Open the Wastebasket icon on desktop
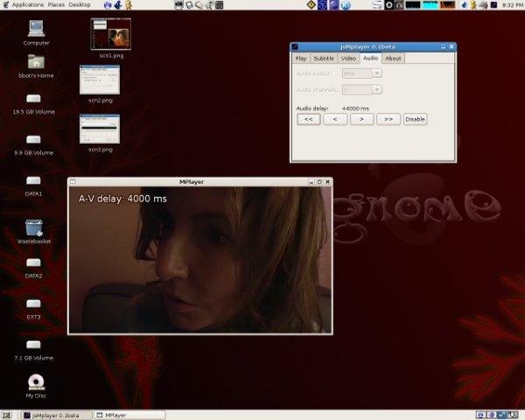The image size is (525, 420). pos(35,227)
